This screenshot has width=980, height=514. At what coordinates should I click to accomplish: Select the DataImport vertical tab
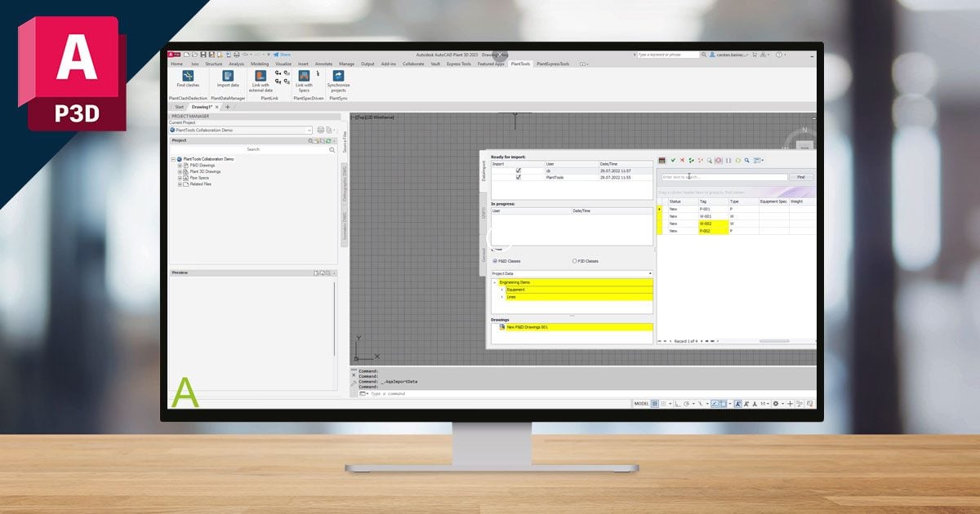click(483, 171)
